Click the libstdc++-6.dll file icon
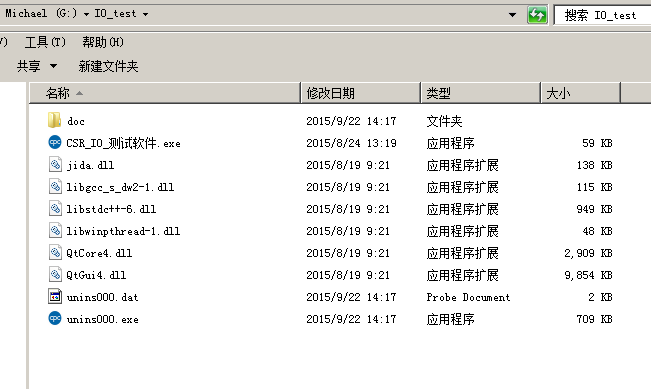Viewport: 651px width, 389px height. click(55, 208)
